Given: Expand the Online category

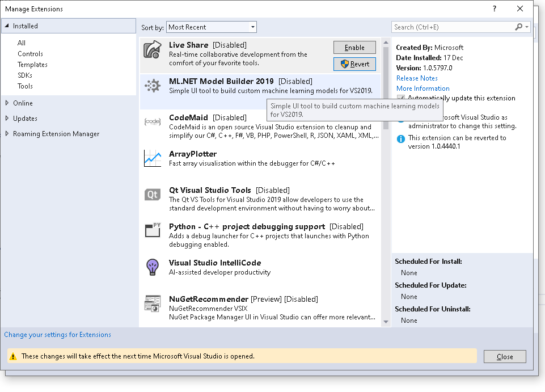Looking at the screenshot, I should 7,103.
